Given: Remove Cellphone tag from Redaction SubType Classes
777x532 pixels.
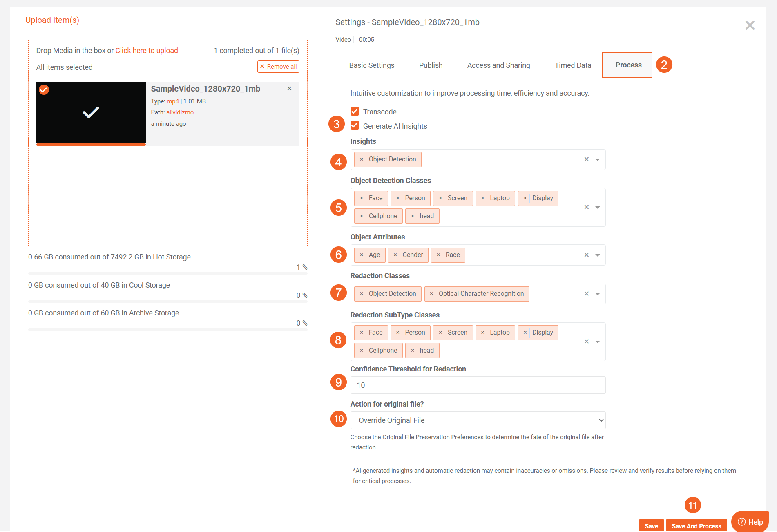Looking at the screenshot, I should [361, 351].
